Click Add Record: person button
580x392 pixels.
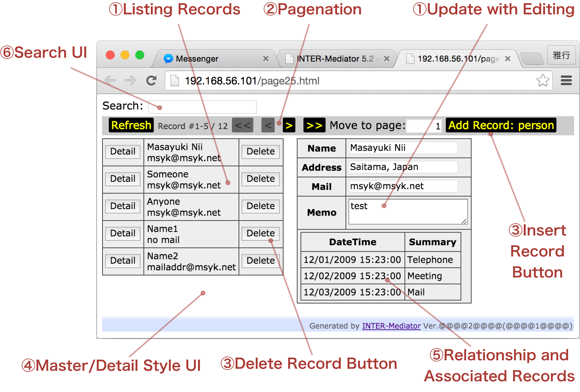pyautogui.click(x=501, y=125)
